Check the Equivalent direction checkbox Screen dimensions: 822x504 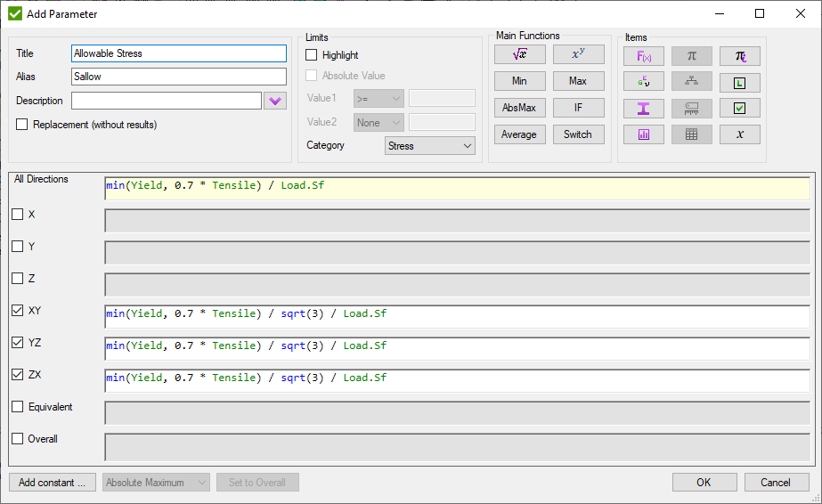[x=18, y=407]
